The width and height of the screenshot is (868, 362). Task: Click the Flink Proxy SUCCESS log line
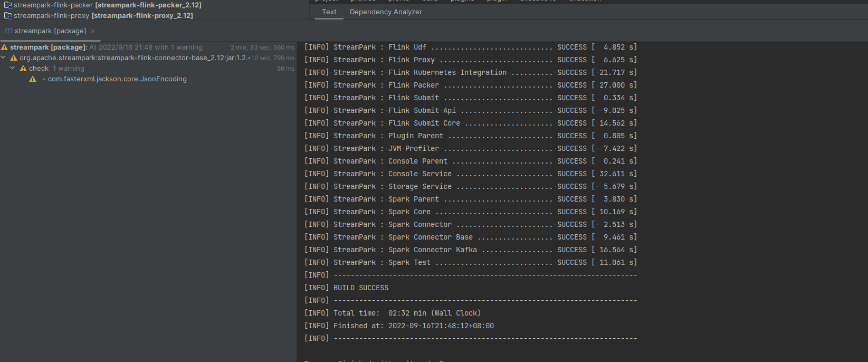471,60
